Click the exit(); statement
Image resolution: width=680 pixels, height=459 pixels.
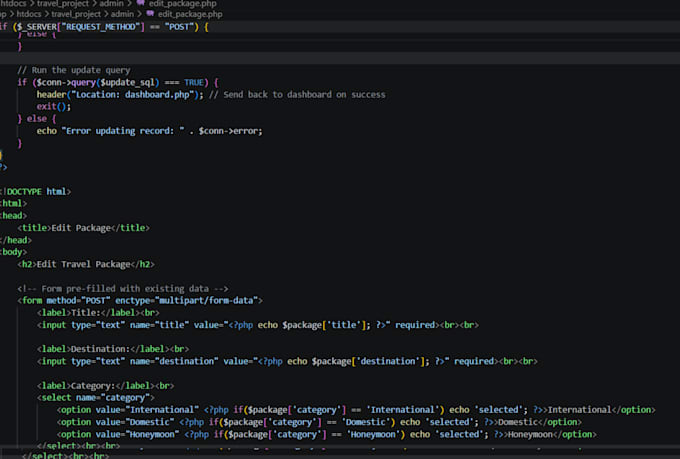[53, 107]
